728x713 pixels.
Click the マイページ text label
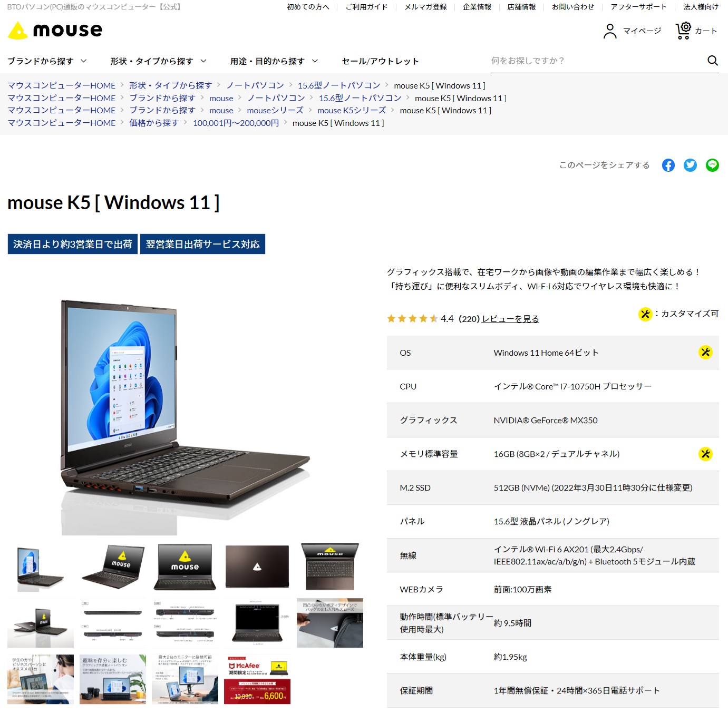point(642,31)
